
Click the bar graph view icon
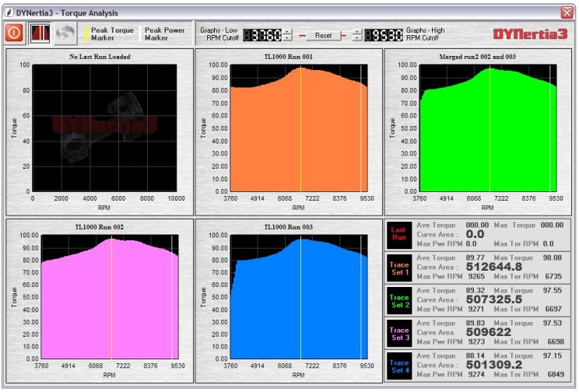[x=40, y=33]
